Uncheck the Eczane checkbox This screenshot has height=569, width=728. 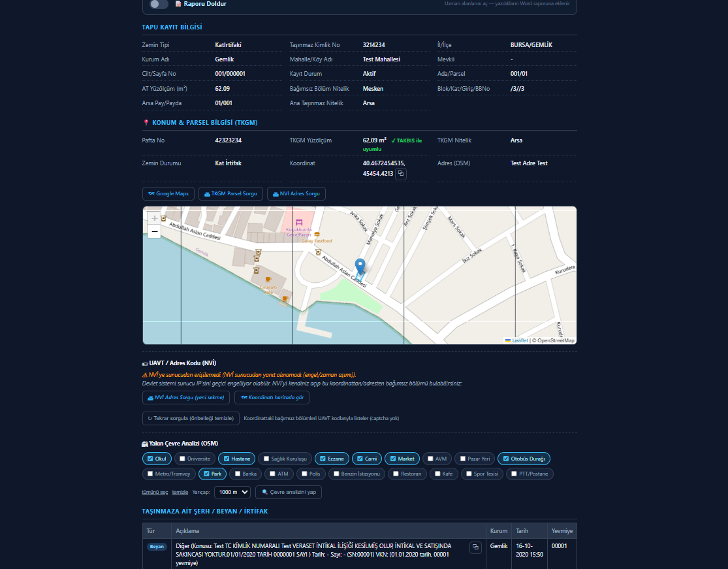[x=323, y=459]
